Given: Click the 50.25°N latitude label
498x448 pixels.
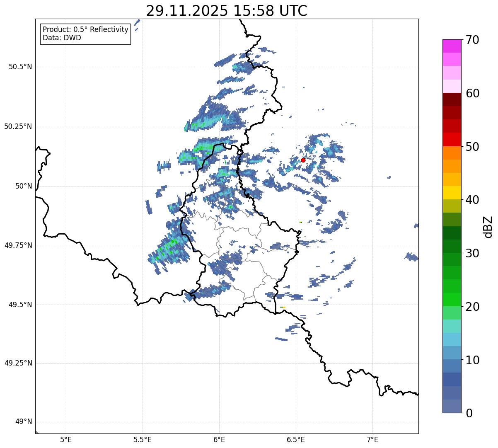Looking at the screenshot, I should [18, 126].
